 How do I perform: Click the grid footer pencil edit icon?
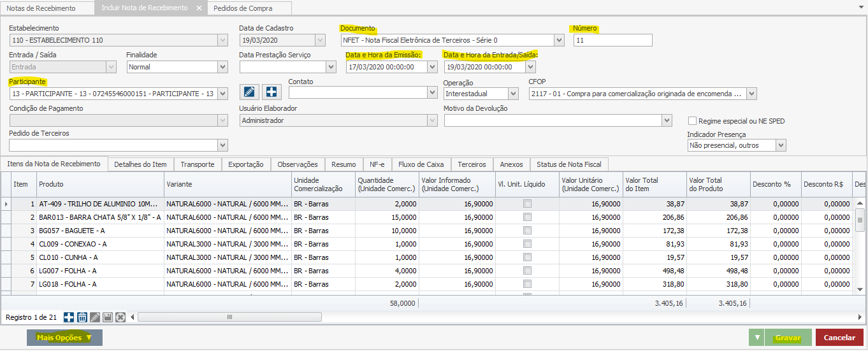(94, 317)
